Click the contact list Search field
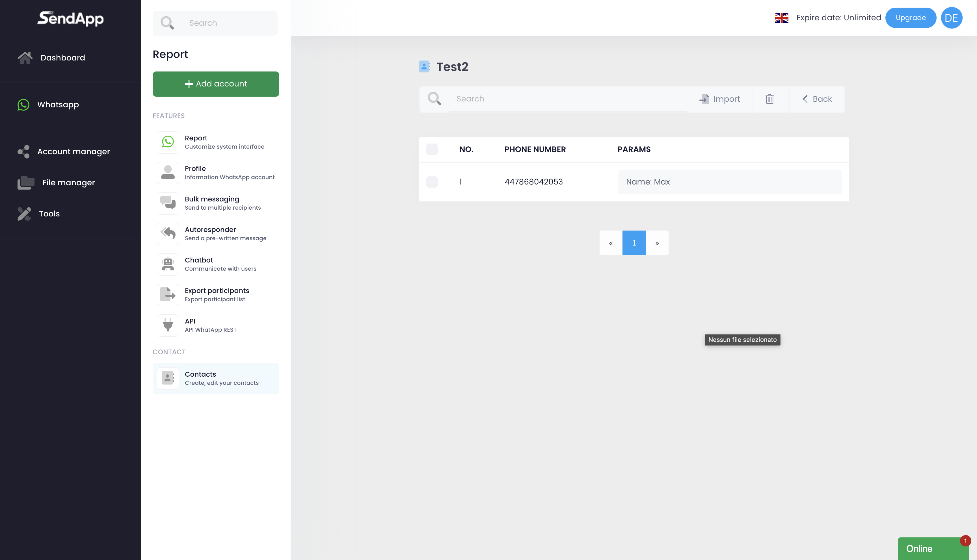The width and height of the screenshot is (977, 560). [x=568, y=99]
